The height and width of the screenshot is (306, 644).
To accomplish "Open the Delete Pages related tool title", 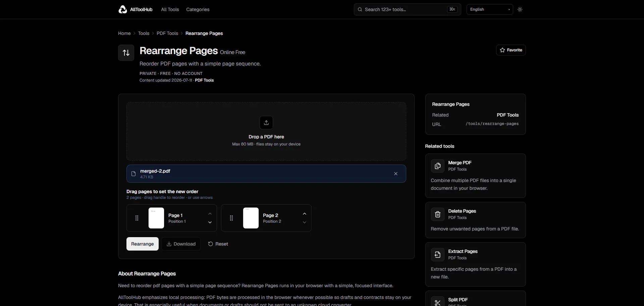I will 462,211.
